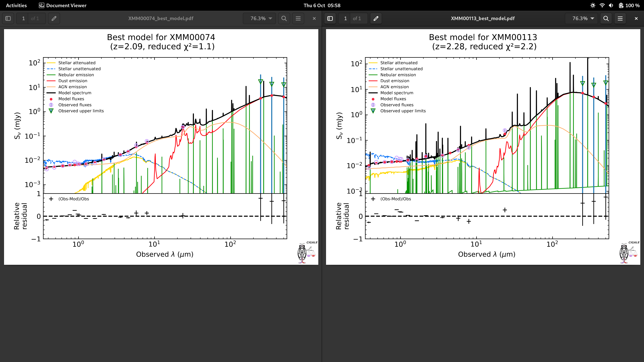Open the hamburger menu of the right viewer
The height and width of the screenshot is (362, 644).
click(x=620, y=18)
